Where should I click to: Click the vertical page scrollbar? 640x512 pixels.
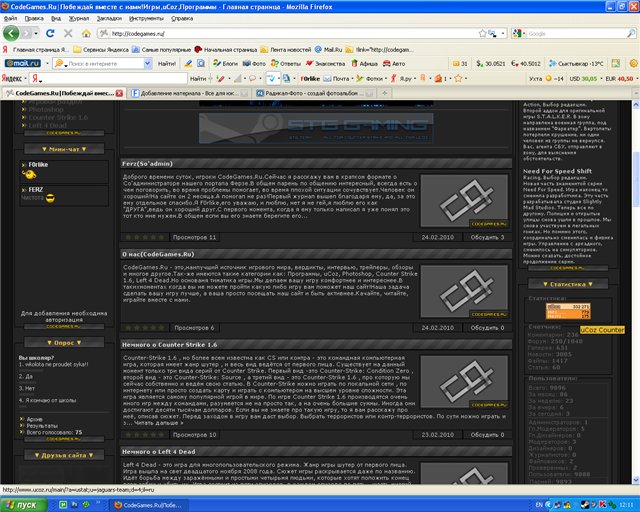click(x=636, y=292)
